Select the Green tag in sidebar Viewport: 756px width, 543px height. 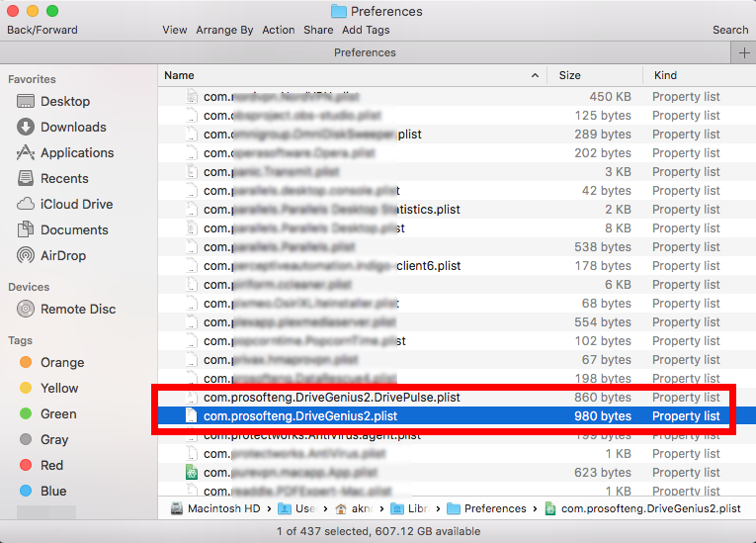tap(58, 414)
